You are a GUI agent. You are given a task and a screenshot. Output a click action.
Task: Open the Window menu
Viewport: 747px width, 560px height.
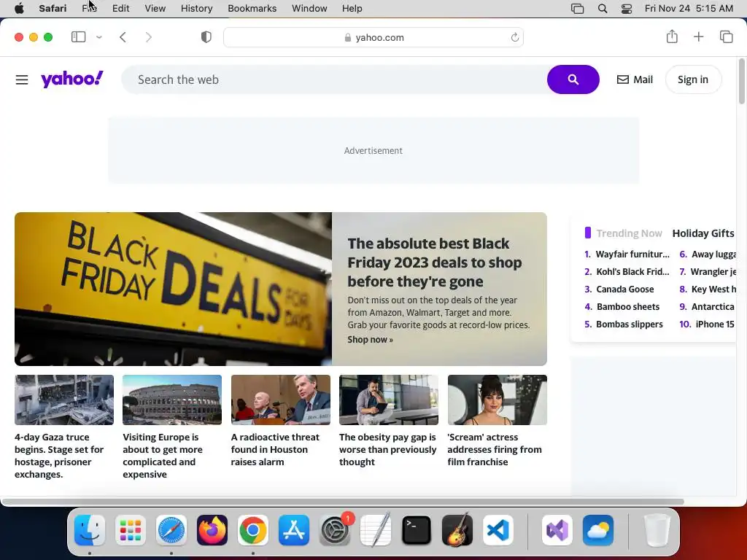point(309,9)
